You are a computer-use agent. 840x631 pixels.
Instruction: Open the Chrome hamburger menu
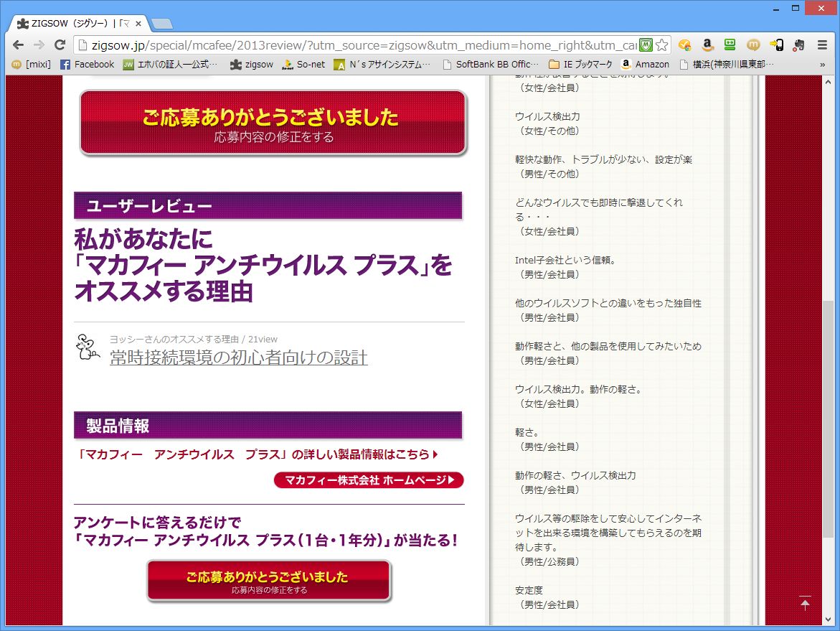tap(822, 45)
